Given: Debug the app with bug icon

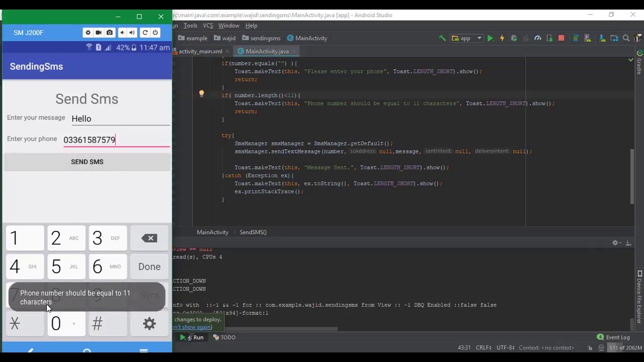Looking at the screenshot, I should (x=514, y=38).
